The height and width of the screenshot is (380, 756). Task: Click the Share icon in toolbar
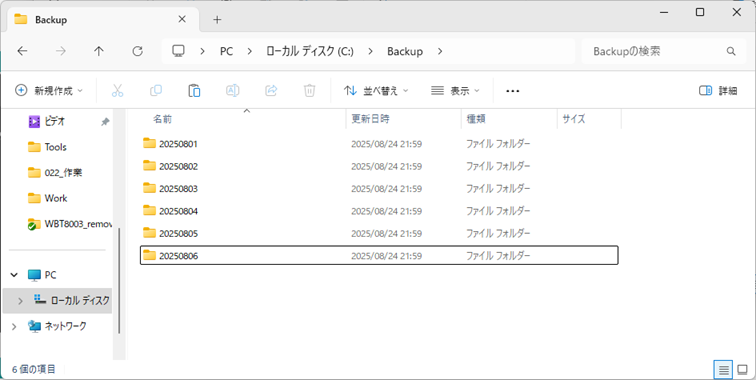[x=271, y=91]
